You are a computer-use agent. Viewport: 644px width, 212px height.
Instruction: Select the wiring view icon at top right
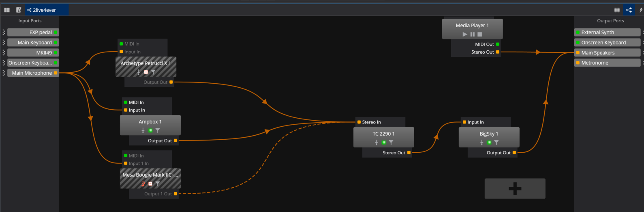[629, 10]
